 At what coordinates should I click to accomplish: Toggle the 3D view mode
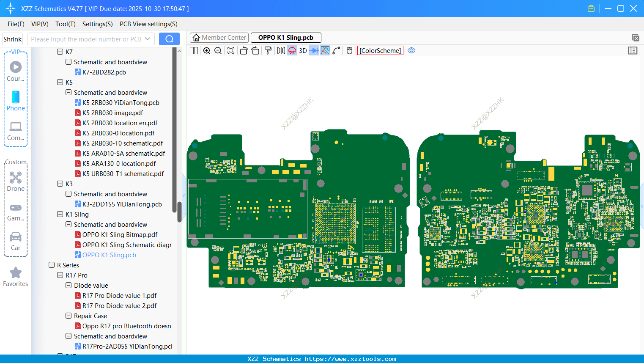[x=303, y=51]
